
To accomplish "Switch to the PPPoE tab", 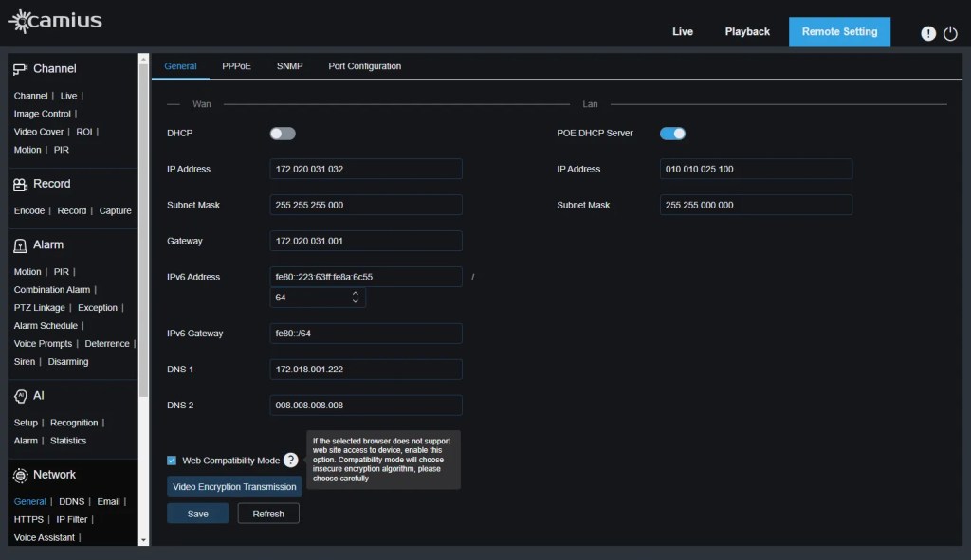I will pos(236,66).
